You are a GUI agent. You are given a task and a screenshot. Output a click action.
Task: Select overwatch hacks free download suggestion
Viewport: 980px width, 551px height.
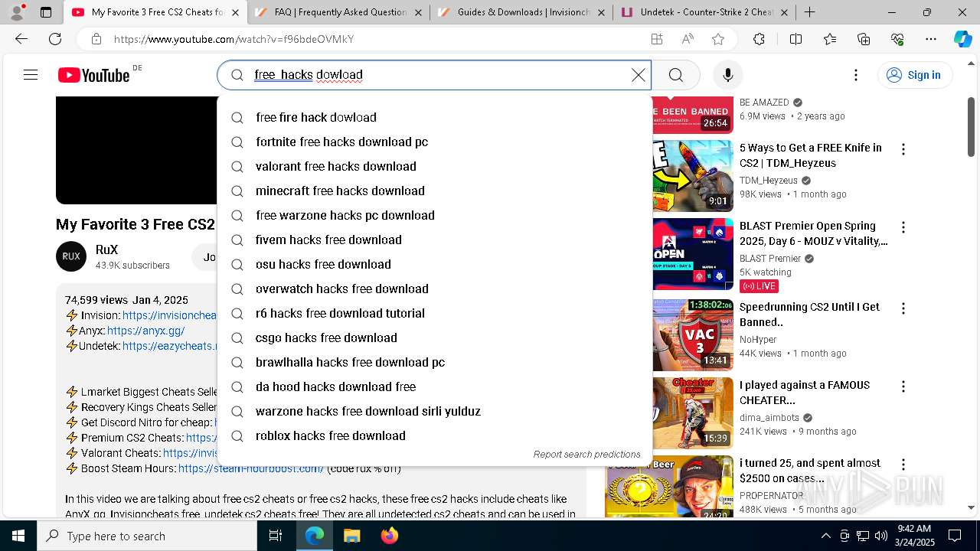click(x=434, y=289)
